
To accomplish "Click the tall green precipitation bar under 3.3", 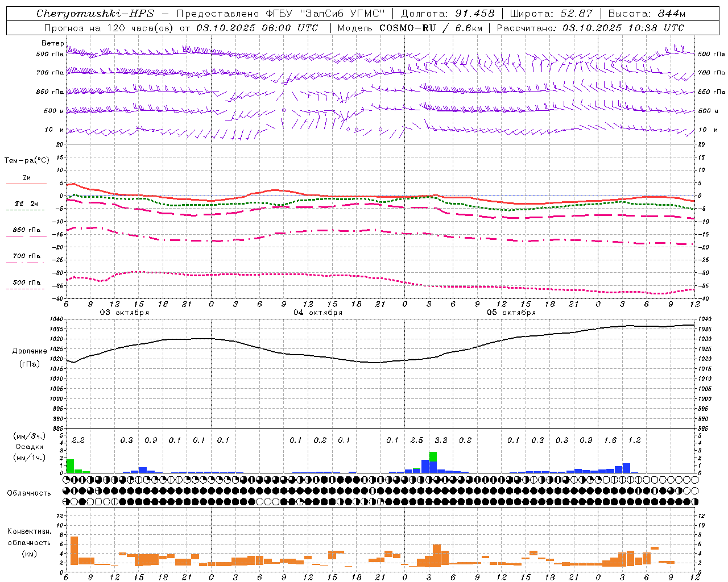I will pyautogui.click(x=433, y=456).
